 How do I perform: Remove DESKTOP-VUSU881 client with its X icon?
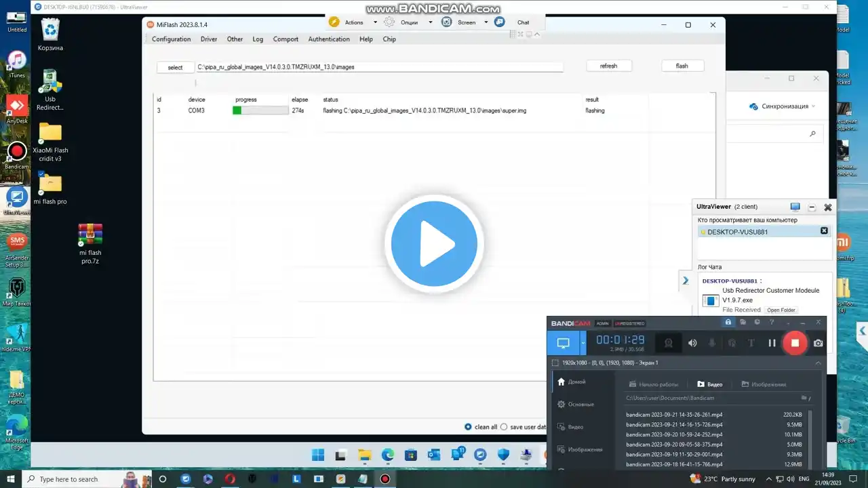tap(824, 231)
